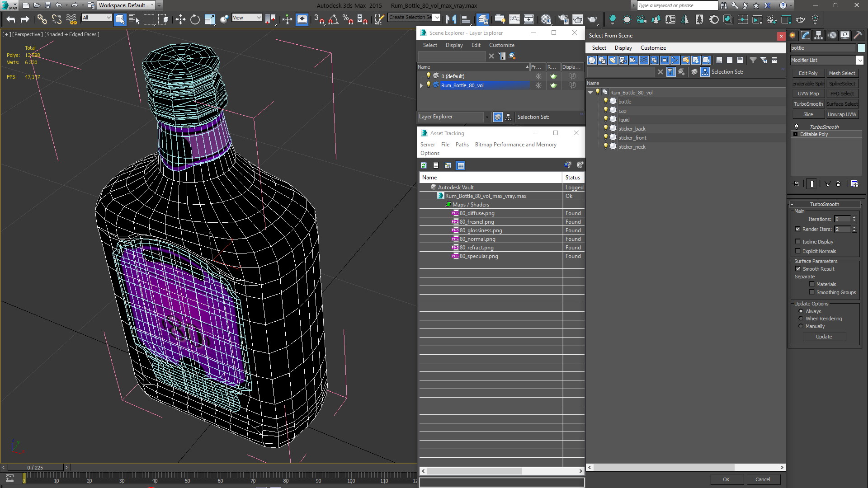Click the object color swatch beside bottle
The height and width of the screenshot is (488, 868).
pos(861,48)
